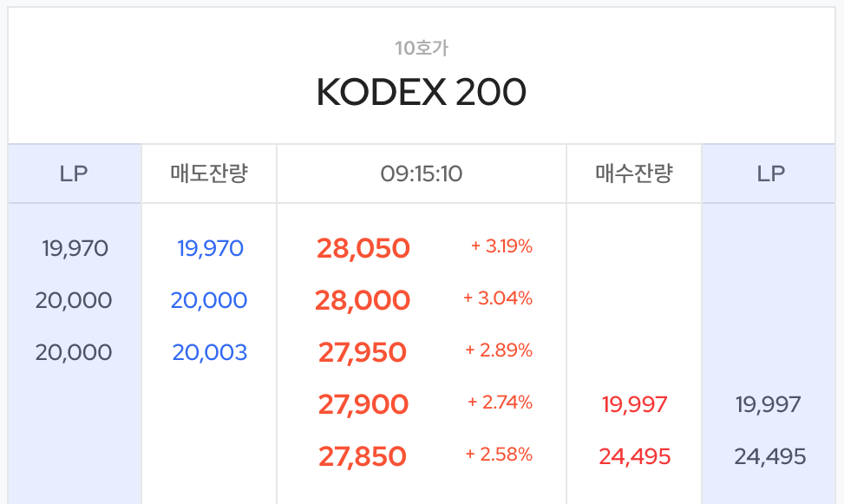Screen dimensions: 844x504
Task: Click the +3.19% change rate
Action: 501,248
